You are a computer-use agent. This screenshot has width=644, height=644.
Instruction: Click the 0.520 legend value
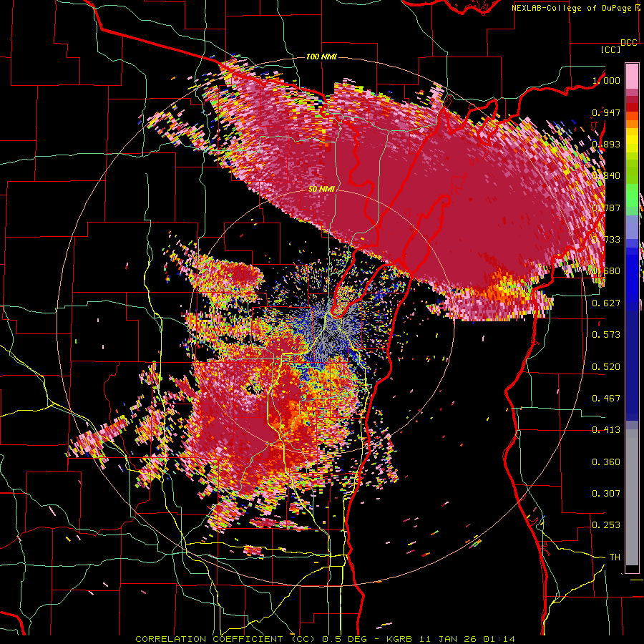606,367
